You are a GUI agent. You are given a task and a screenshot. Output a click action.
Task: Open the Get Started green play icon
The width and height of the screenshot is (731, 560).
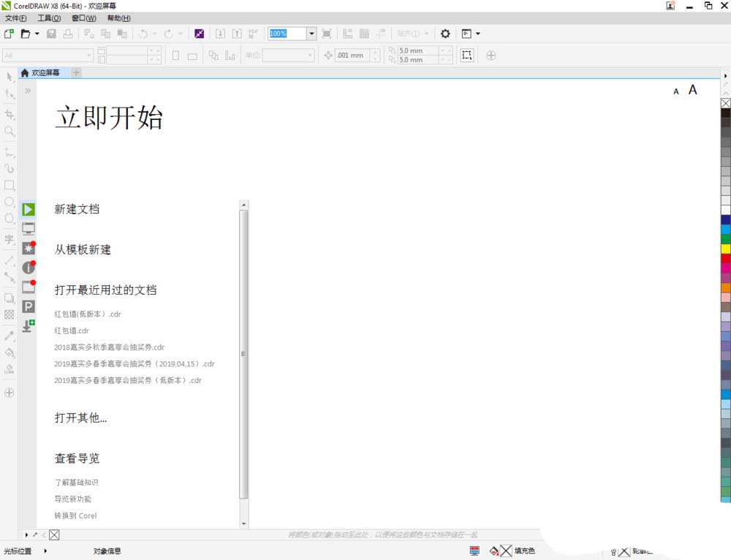click(x=29, y=209)
